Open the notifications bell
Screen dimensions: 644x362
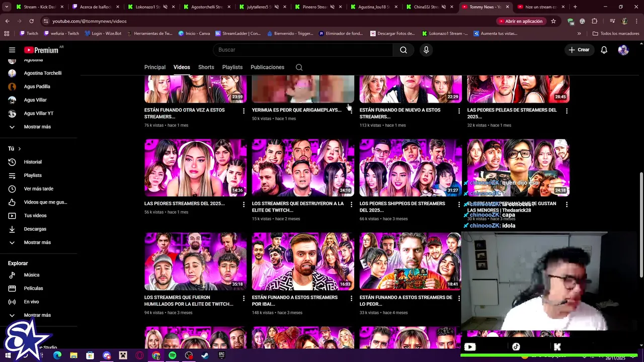(x=604, y=50)
